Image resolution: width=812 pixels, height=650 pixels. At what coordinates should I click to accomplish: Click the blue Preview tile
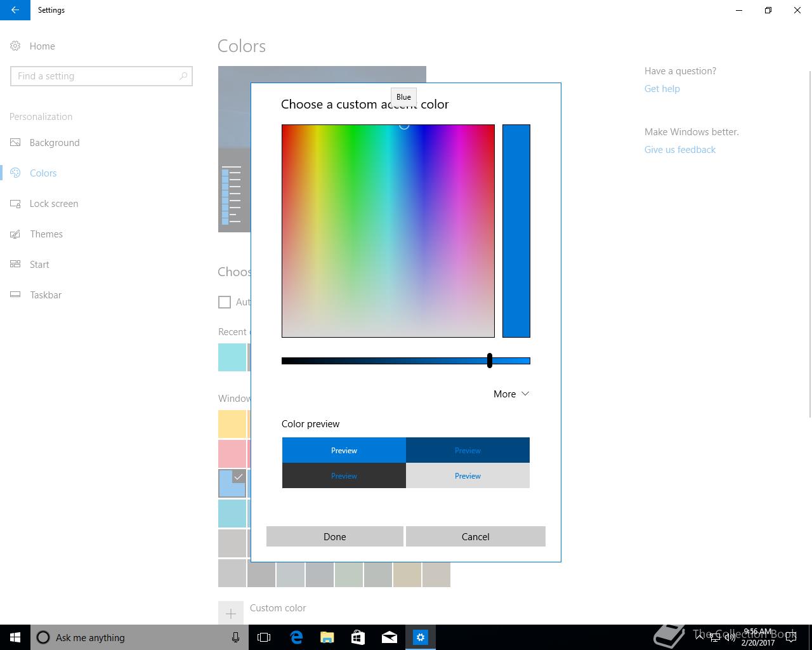coord(344,450)
